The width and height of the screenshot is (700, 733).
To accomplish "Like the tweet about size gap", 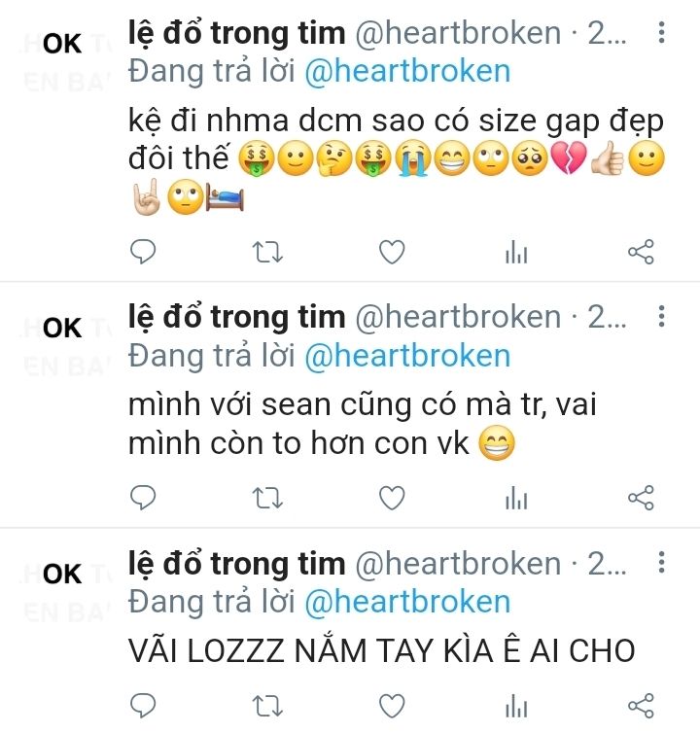I will [x=392, y=252].
